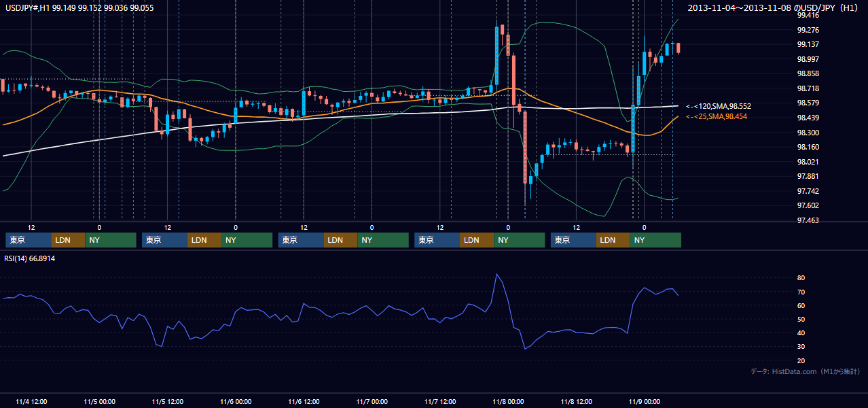Select the 11/8 12:00 date label
Screen dimensions: 868x408
coord(576,402)
